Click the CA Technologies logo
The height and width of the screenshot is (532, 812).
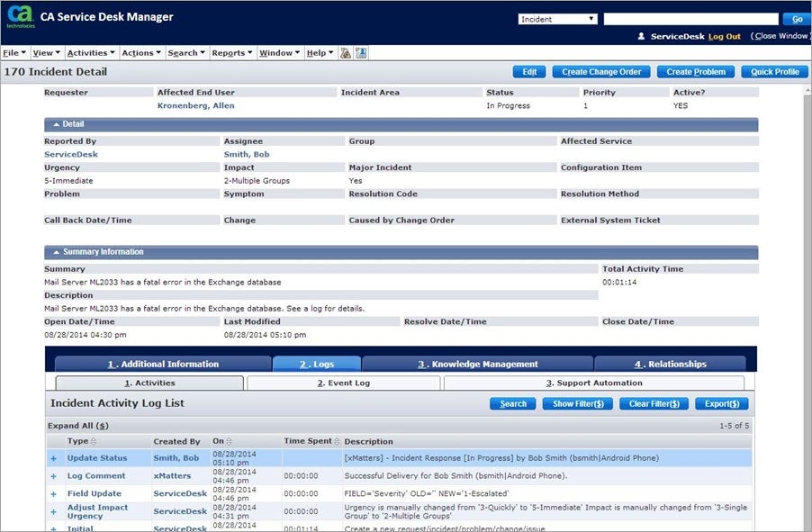click(18, 16)
